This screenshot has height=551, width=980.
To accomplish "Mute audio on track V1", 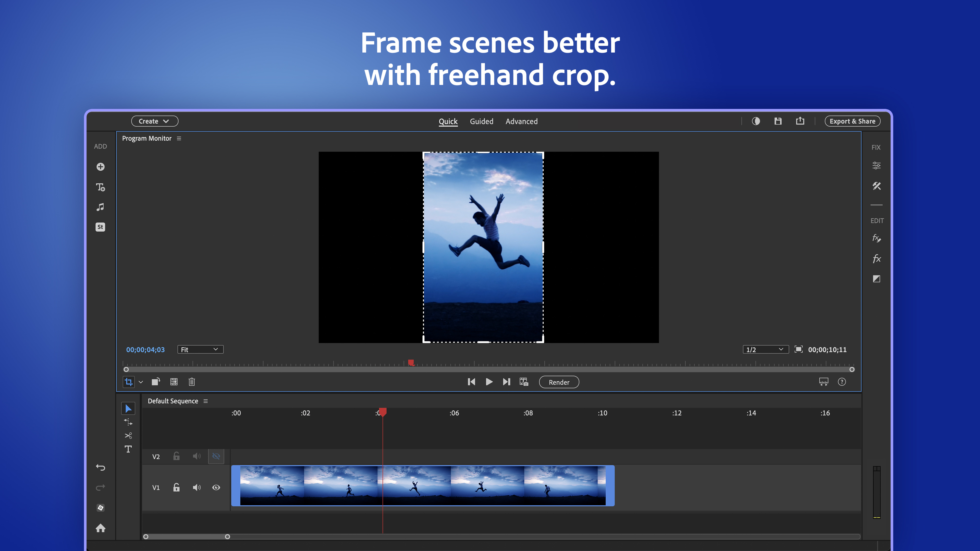I will tap(197, 487).
